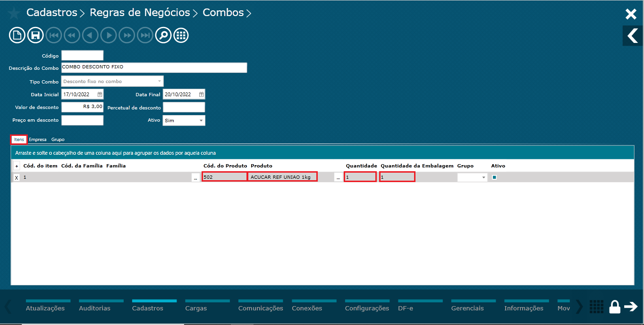The height and width of the screenshot is (325, 644).
Task: Click the Cadastros breadcrumb
Action: point(51,13)
